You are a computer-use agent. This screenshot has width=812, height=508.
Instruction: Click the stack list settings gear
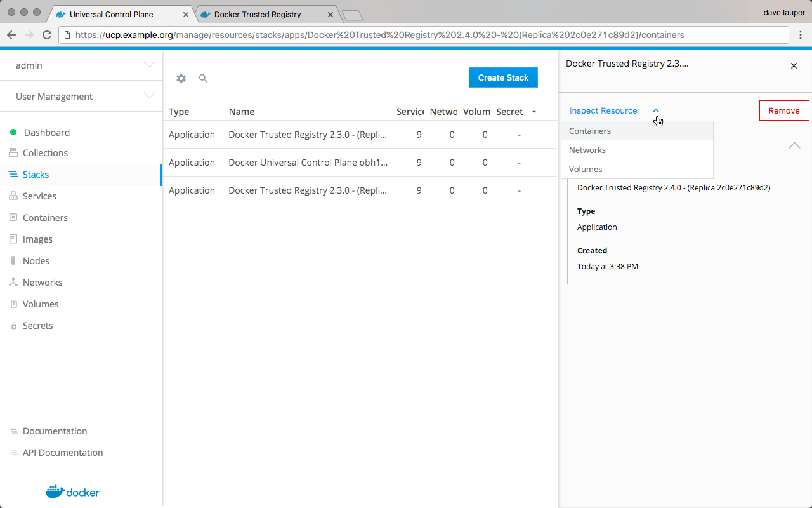(x=181, y=77)
